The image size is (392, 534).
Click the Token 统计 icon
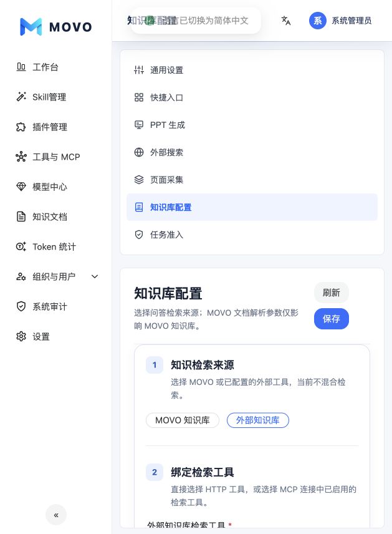(x=21, y=246)
